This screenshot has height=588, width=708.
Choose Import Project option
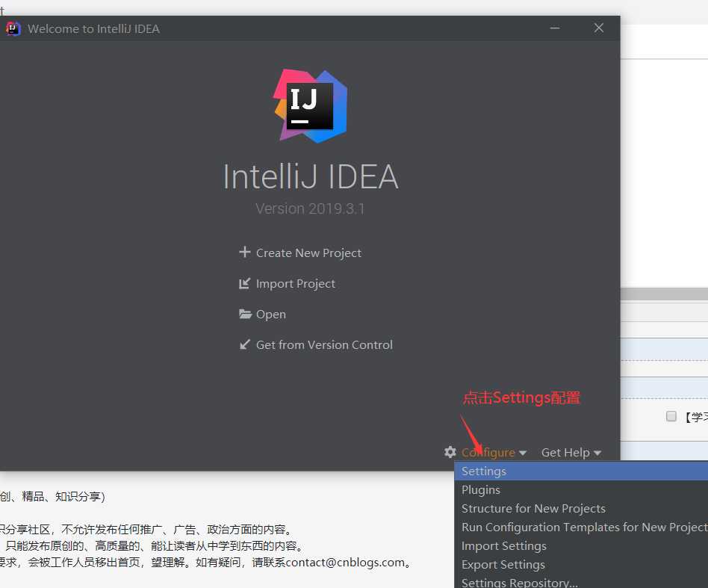(x=296, y=284)
